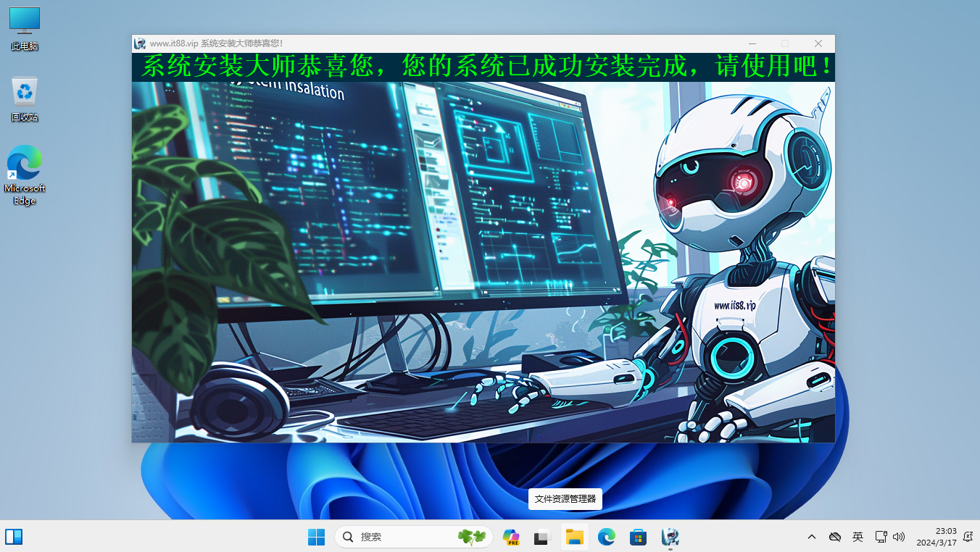Expand the hidden system tray icons chevron
The height and width of the screenshot is (552, 980).
coord(812,537)
